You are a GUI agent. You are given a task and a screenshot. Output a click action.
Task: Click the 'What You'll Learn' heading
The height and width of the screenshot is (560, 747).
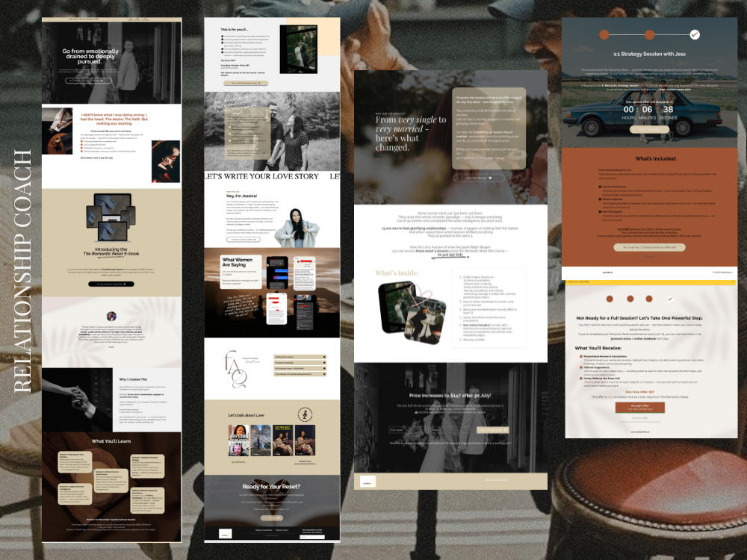pos(111,441)
